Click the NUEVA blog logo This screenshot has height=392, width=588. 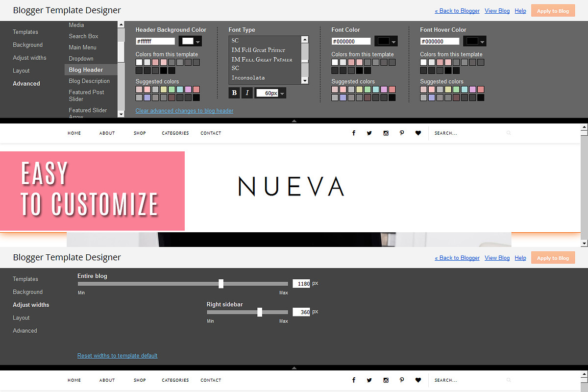click(291, 186)
